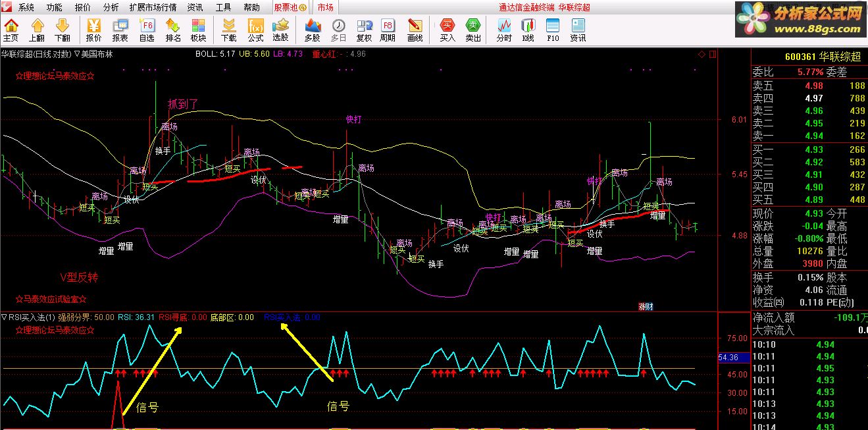Viewport: 868px width, 430px height.
Task: Click the green 卖出 sell icon
Action: pos(473,30)
